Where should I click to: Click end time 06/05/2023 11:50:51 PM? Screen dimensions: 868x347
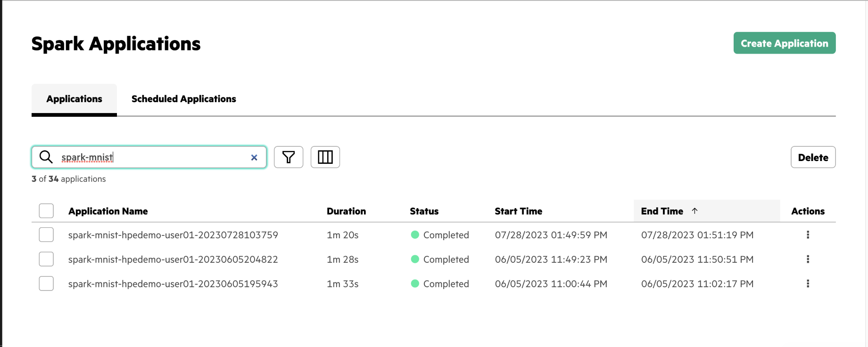(x=697, y=259)
